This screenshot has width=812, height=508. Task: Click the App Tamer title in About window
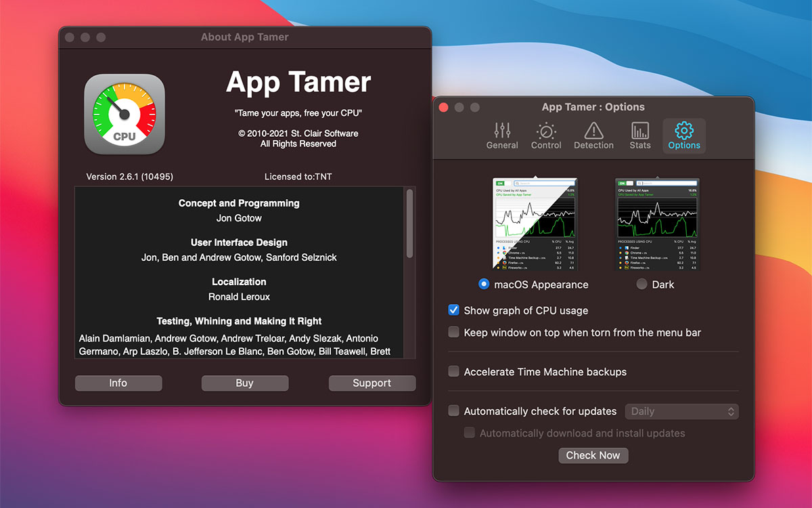298,83
